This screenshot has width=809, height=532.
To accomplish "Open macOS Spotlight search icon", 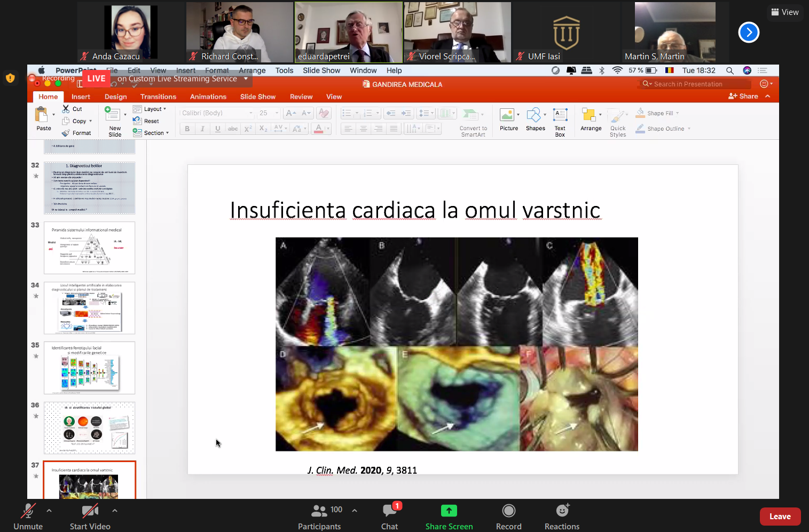I will click(x=729, y=70).
